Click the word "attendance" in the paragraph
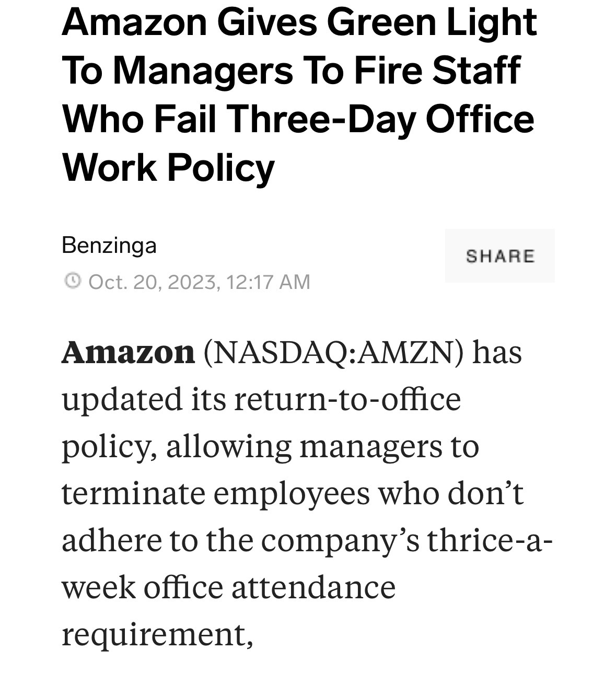616x685 pixels. (313, 587)
